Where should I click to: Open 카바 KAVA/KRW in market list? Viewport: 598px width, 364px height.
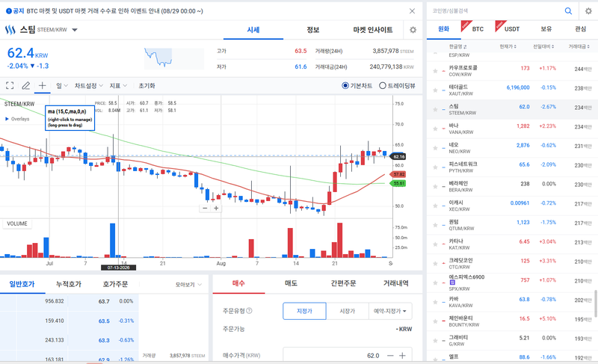511,302
